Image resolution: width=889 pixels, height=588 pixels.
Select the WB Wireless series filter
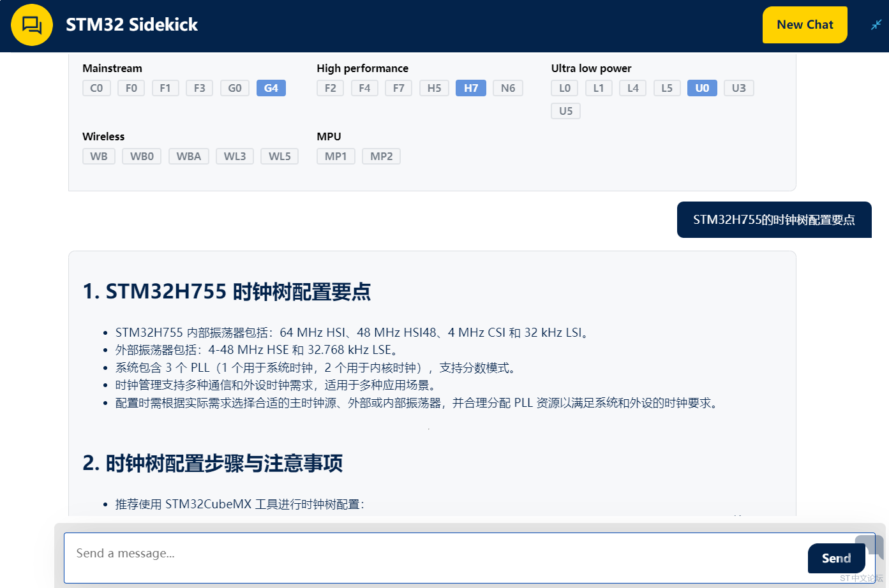tap(98, 156)
